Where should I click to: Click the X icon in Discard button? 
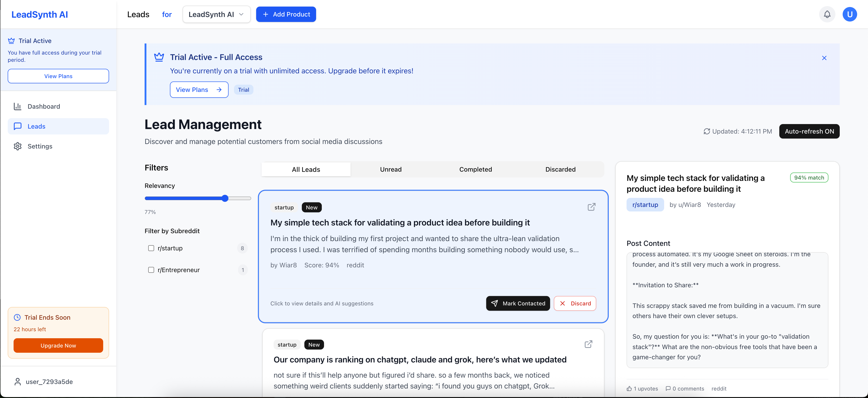[562, 303]
